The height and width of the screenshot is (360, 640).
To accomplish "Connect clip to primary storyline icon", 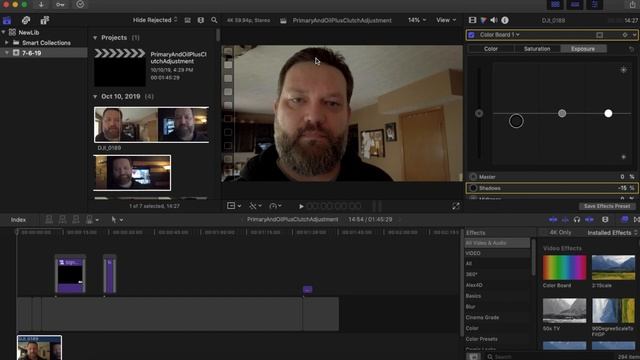I will tap(49, 220).
